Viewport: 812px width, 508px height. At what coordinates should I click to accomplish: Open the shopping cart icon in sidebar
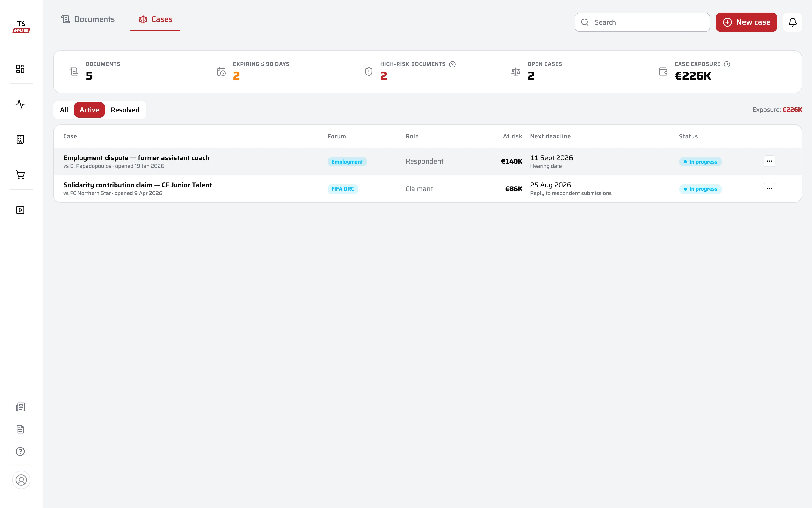pos(21,175)
